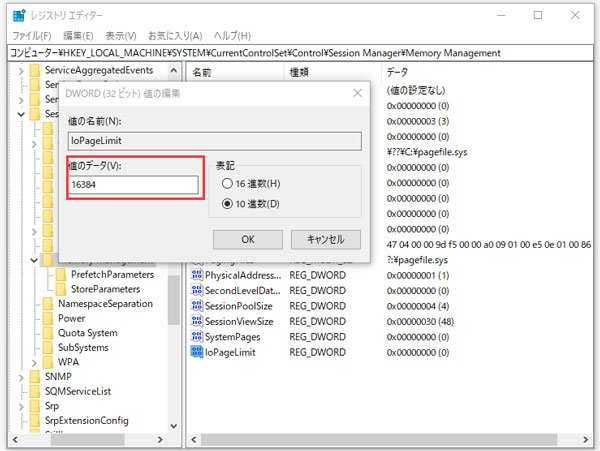The width and height of the screenshot is (600, 451).
Task: Click the SQMServiceList folder icon
Action: pos(35,391)
